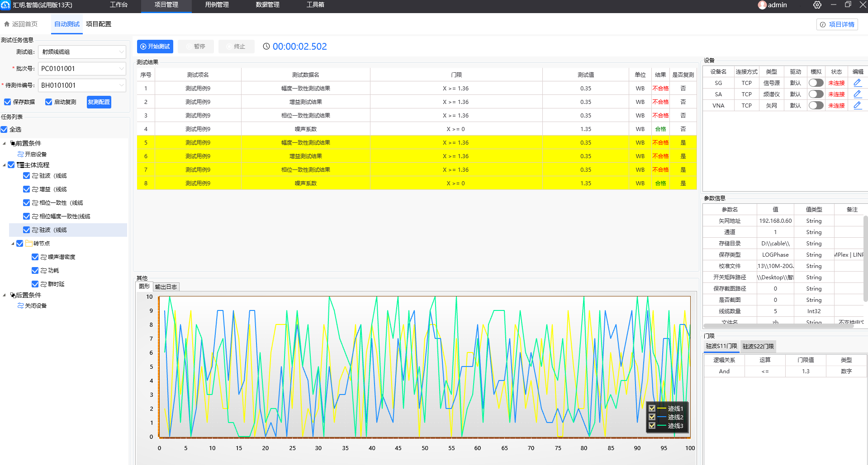Open the 数据管理 menu
This screenshot has height=465, width=868.
pyautogui.click(x=268, y=5)
